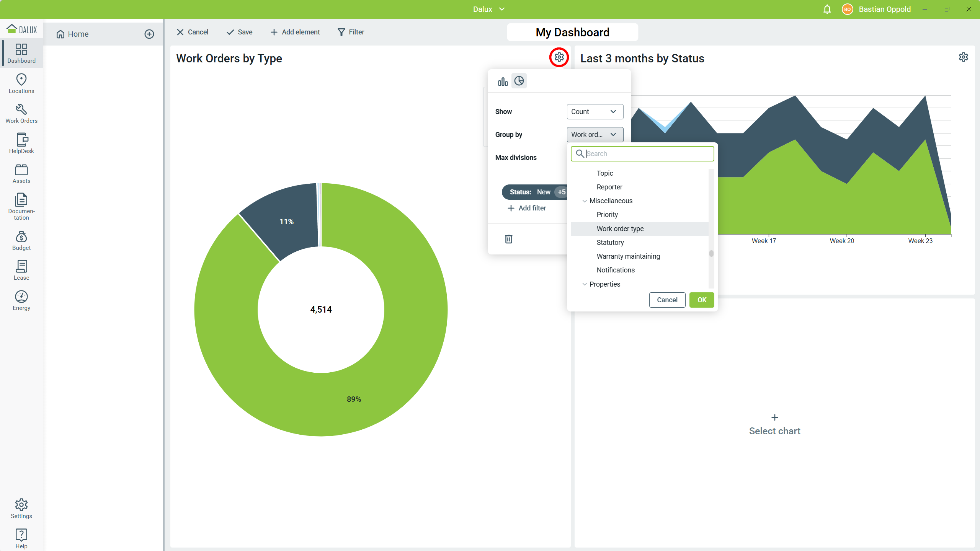Open the Show Count dropdown
The width and height of the screenshot is (980, 551).
(x=595, y=112)
